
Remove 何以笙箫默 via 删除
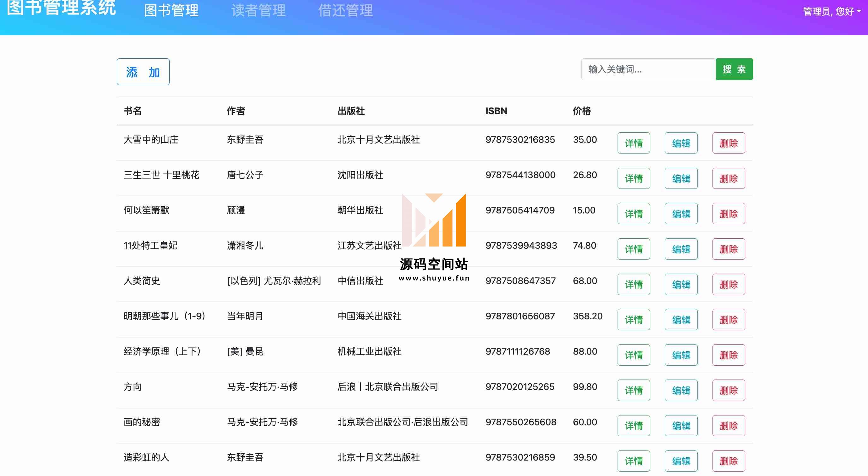[729, 214]
